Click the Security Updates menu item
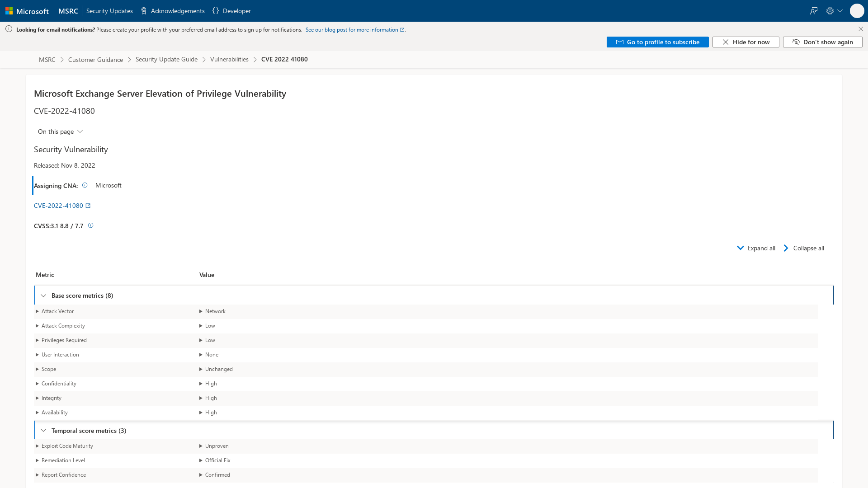The height and width of the screenshot is (488, 868). click(x=110, y=11)
